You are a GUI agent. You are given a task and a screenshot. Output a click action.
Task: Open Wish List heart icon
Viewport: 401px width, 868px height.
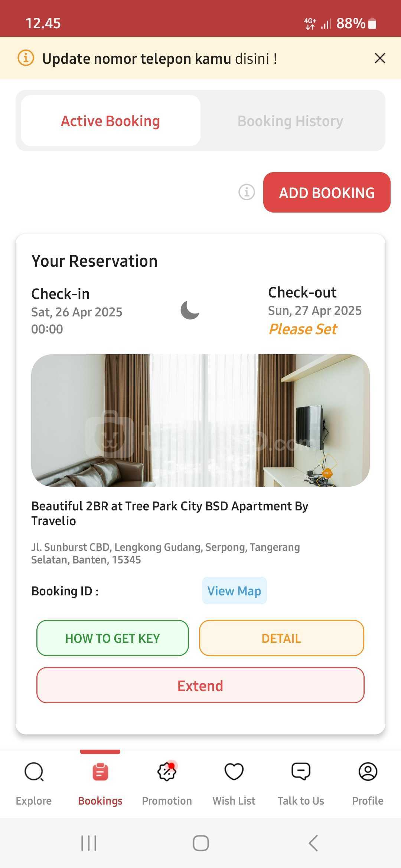click(234, 772)
